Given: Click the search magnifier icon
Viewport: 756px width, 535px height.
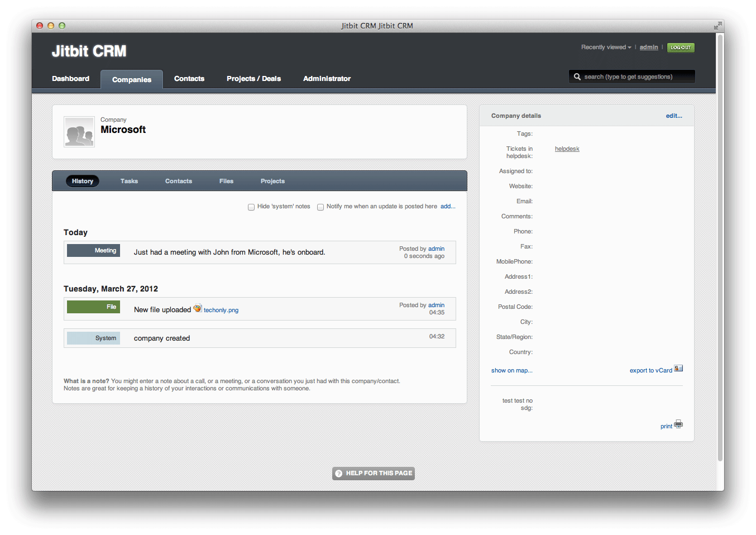Looking at the screenshot, I should coord(577,77).
